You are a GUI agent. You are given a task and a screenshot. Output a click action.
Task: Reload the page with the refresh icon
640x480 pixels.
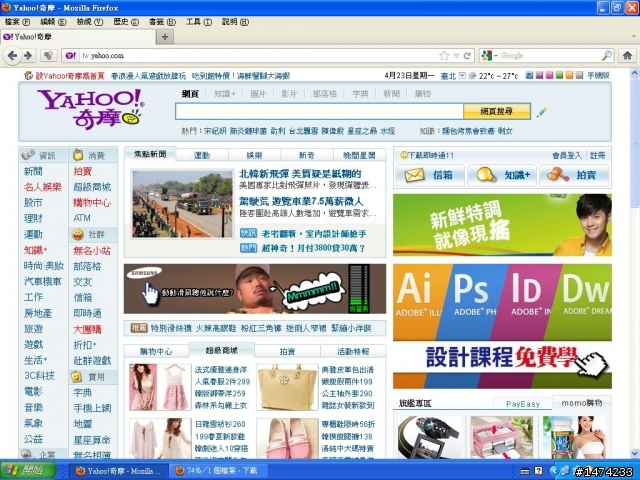[x=467, y=56]
